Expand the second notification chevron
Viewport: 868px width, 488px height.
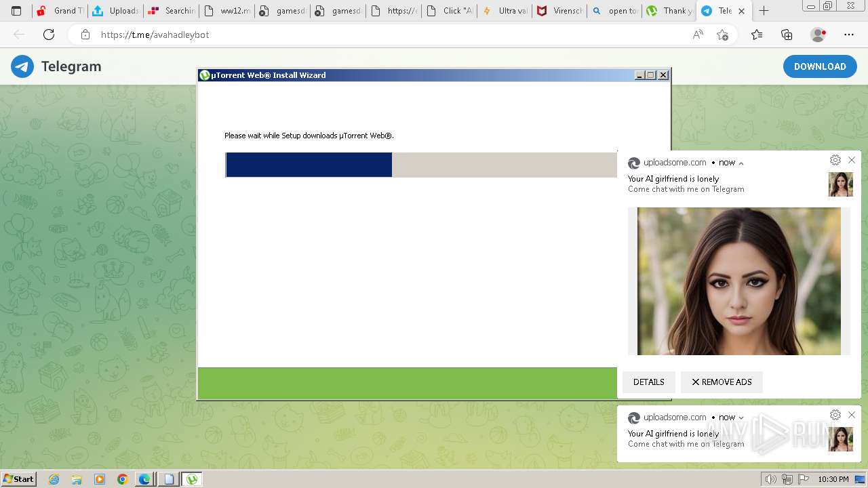point(741,418)
